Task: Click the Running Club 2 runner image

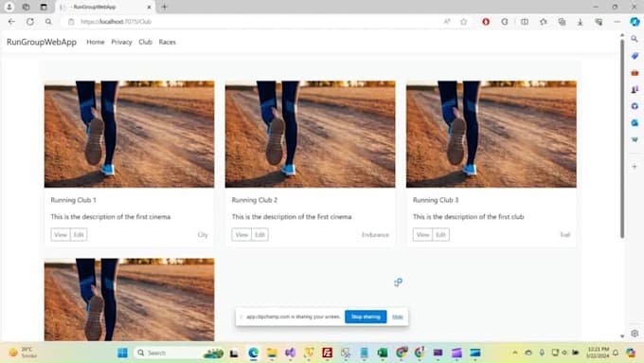Action: coord(310,134)
